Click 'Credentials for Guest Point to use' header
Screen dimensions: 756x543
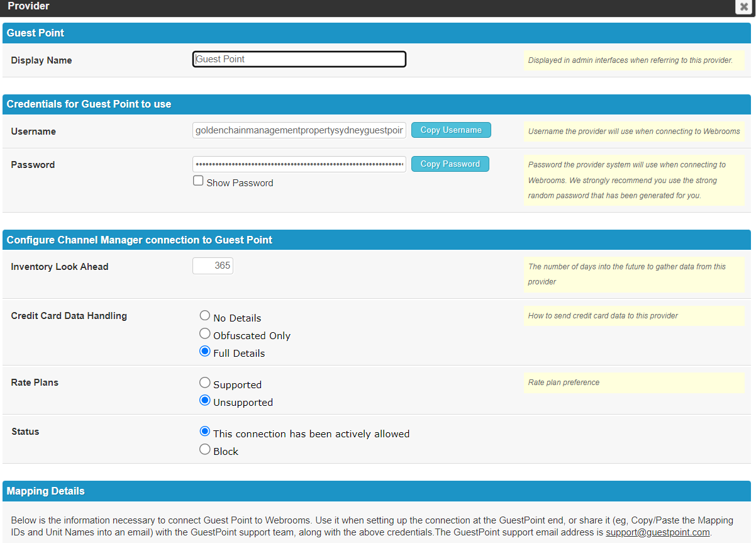pos(377,104)
